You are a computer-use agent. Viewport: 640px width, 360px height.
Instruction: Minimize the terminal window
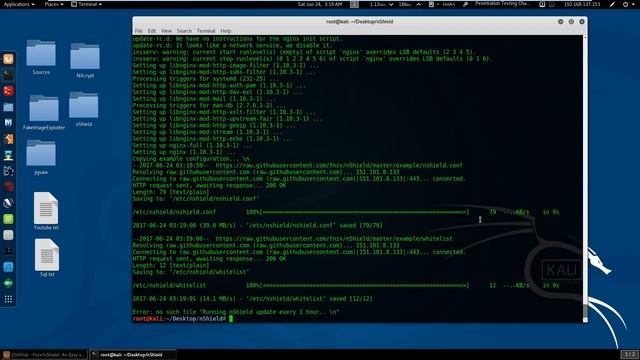(x=560, y=22)
